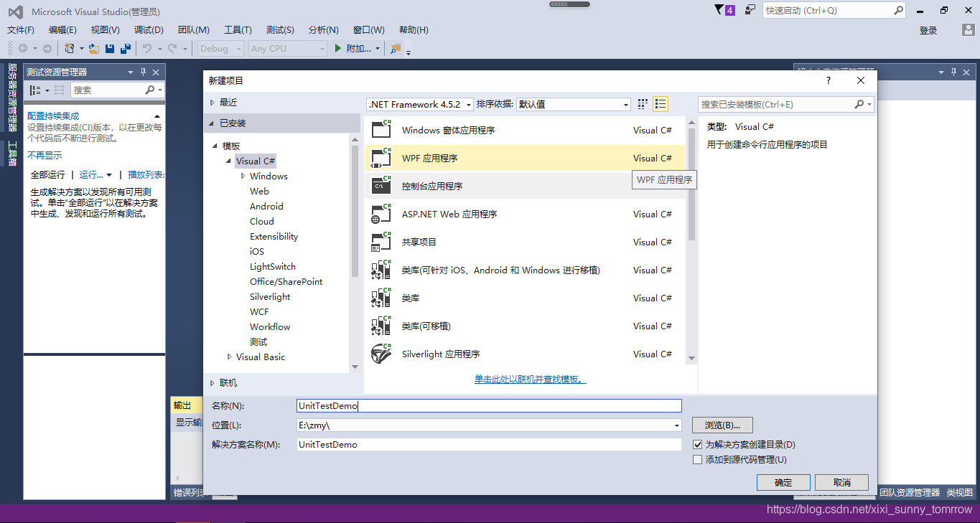Select the Silverlight application template icon

[381, 354]
